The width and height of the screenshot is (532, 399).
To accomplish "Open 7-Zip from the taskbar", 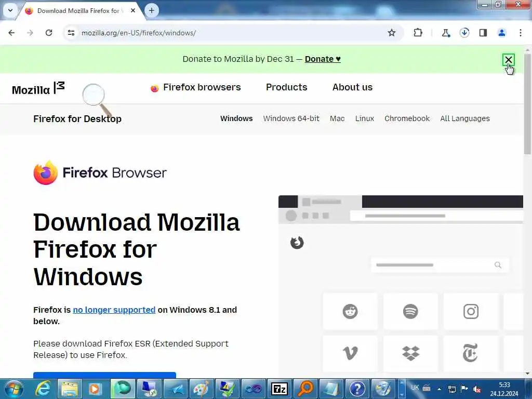I will (280, 389).
